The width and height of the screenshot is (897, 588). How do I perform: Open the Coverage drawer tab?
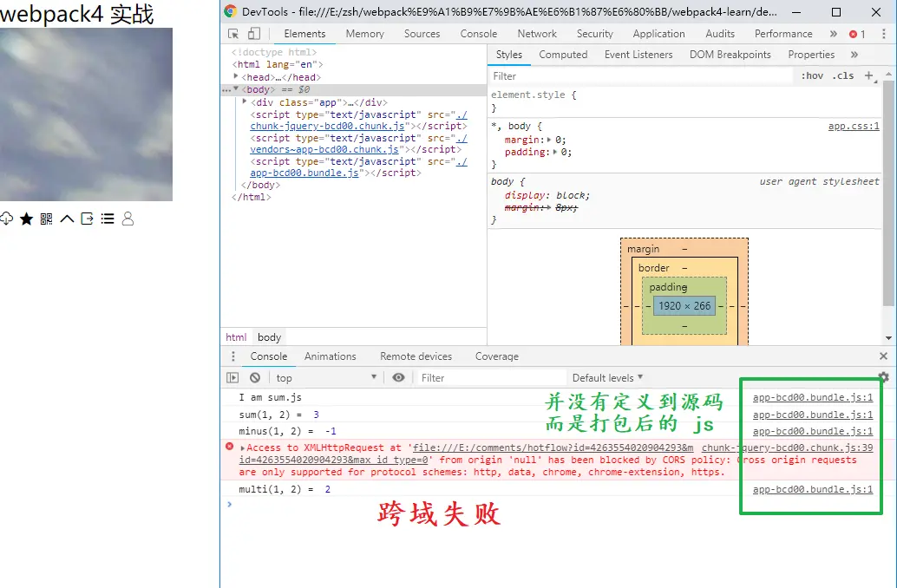click(496, 356)
